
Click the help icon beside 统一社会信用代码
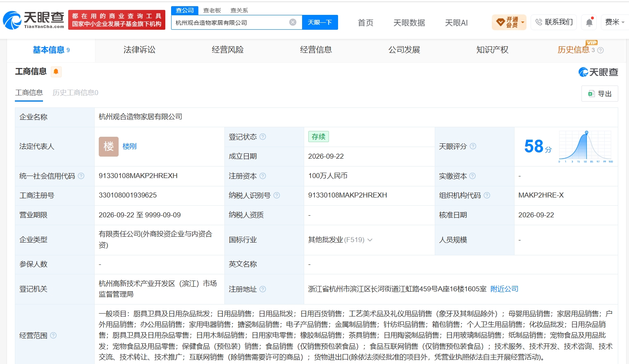pyautogui.click(x=81, y=176)
